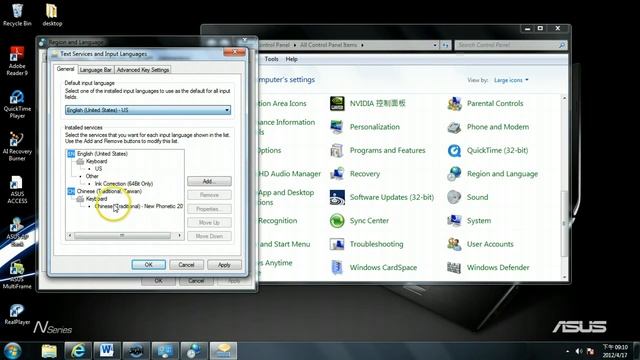
Task: Click OK in Region and Language window
Action: pos(158,281)
